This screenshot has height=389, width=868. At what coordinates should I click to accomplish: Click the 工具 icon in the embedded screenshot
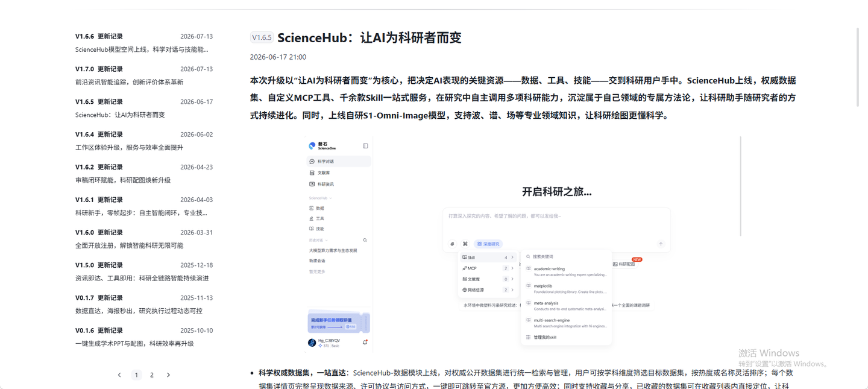312,219
